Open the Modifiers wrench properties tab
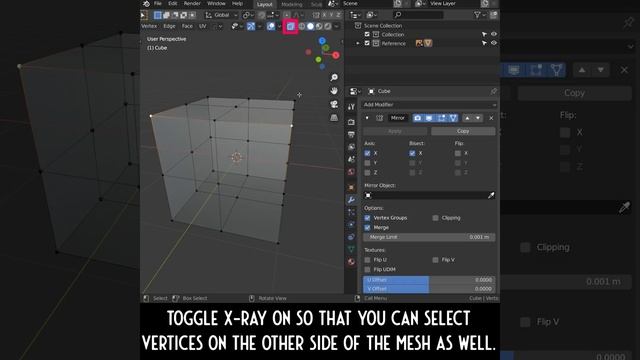Image resolution: width=640 pixels, height=360 pixels. click(351, 200)
